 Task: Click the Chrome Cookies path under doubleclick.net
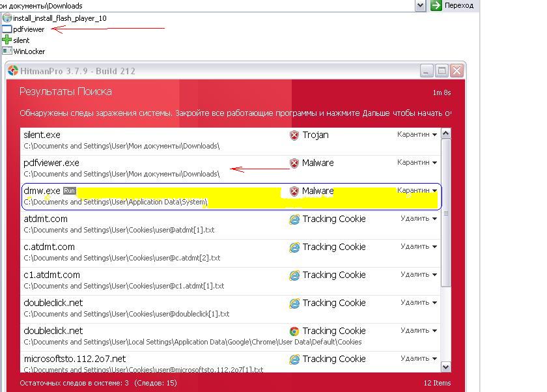[193, 342]
